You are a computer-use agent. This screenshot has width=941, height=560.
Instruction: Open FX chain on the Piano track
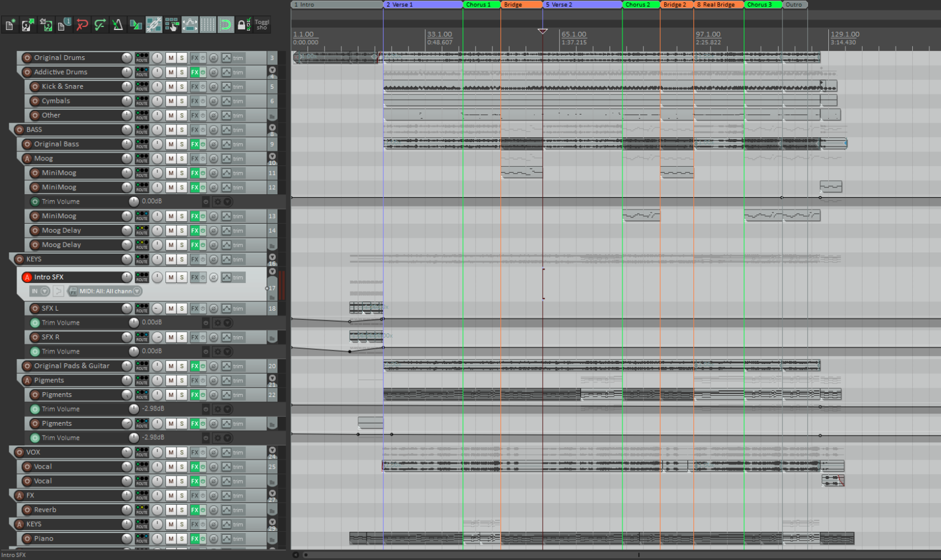[x=194, y=539]
